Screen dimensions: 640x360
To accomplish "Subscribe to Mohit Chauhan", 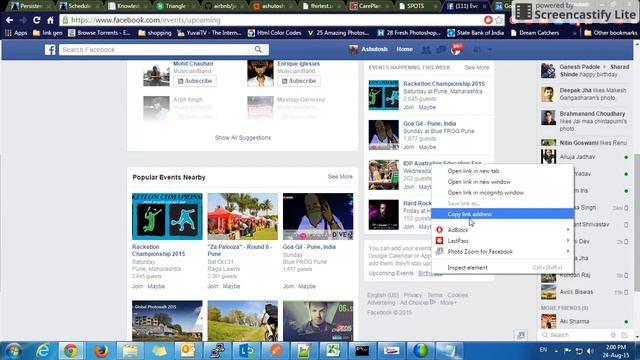I will (x=195, y=81).
